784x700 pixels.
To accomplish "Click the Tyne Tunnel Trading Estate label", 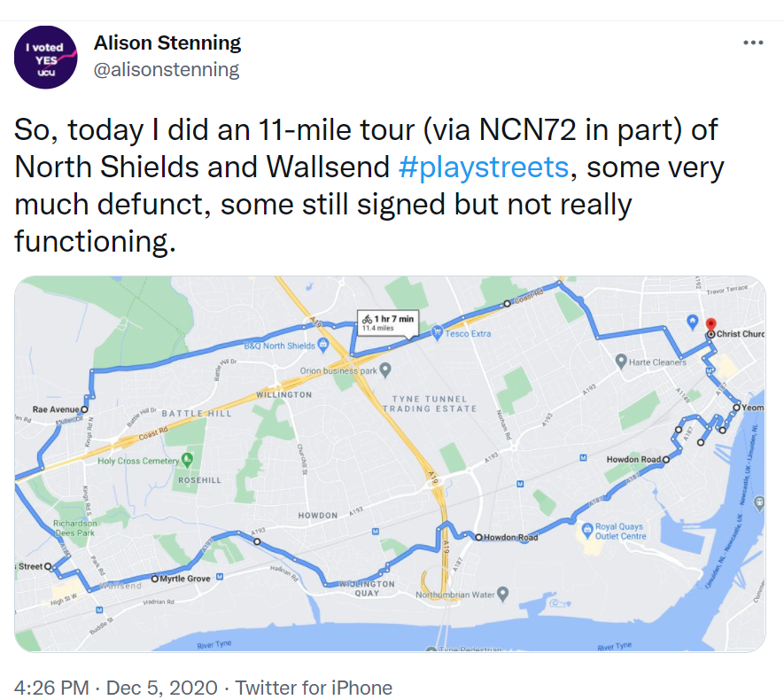I will pyautogui.click(x=430, y=404).
